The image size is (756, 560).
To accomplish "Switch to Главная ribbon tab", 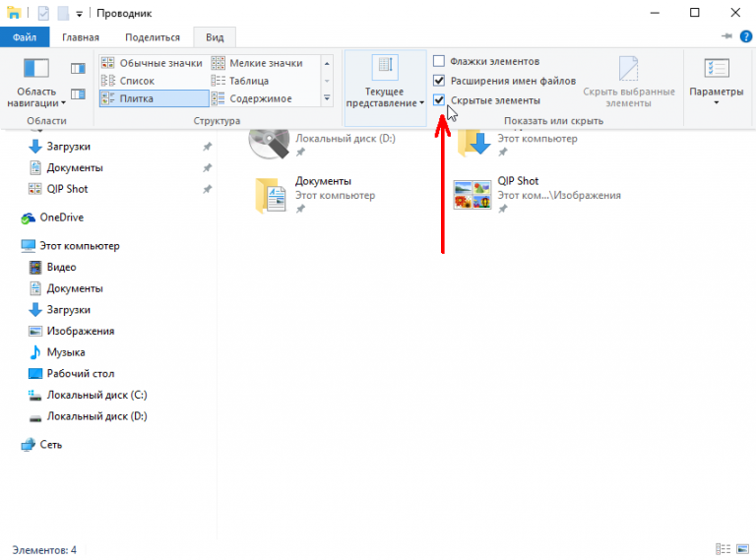I will [x=81, y=37].
